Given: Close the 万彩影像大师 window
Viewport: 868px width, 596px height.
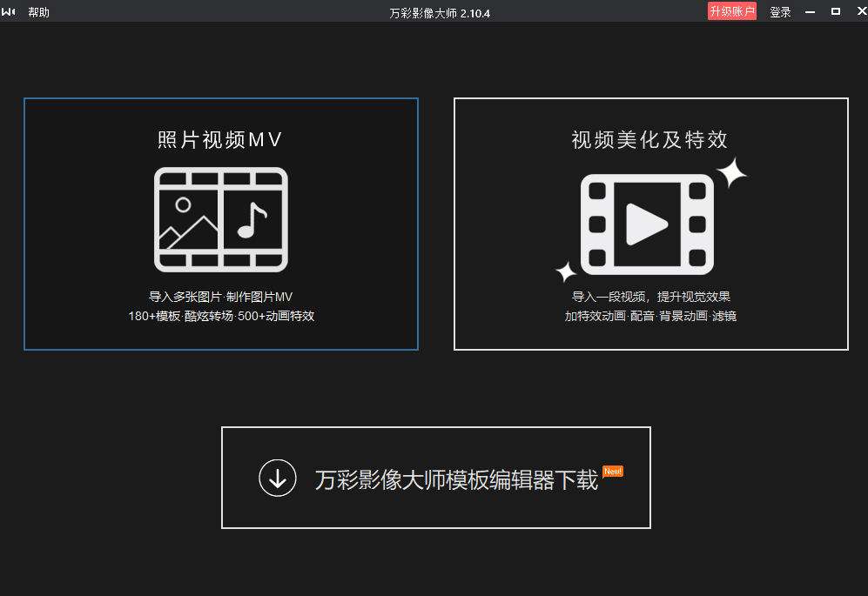Looking at the screenshot, I should [x=861, y=11].
